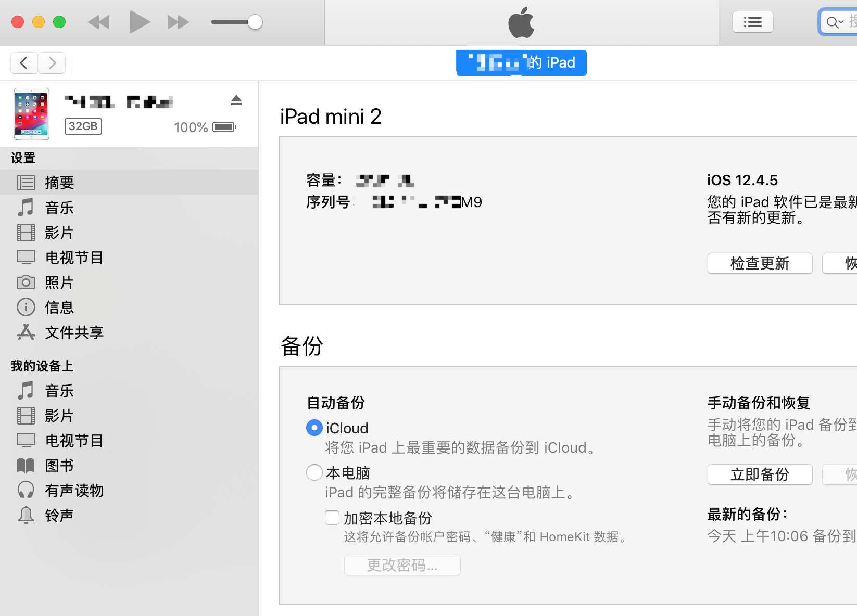Open the 音乐 section in sidebar
Screen dimensions: 857x616
[59, 208]
